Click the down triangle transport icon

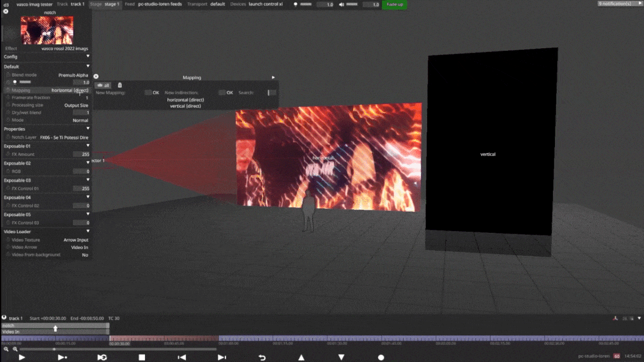[x=341, y=357]
